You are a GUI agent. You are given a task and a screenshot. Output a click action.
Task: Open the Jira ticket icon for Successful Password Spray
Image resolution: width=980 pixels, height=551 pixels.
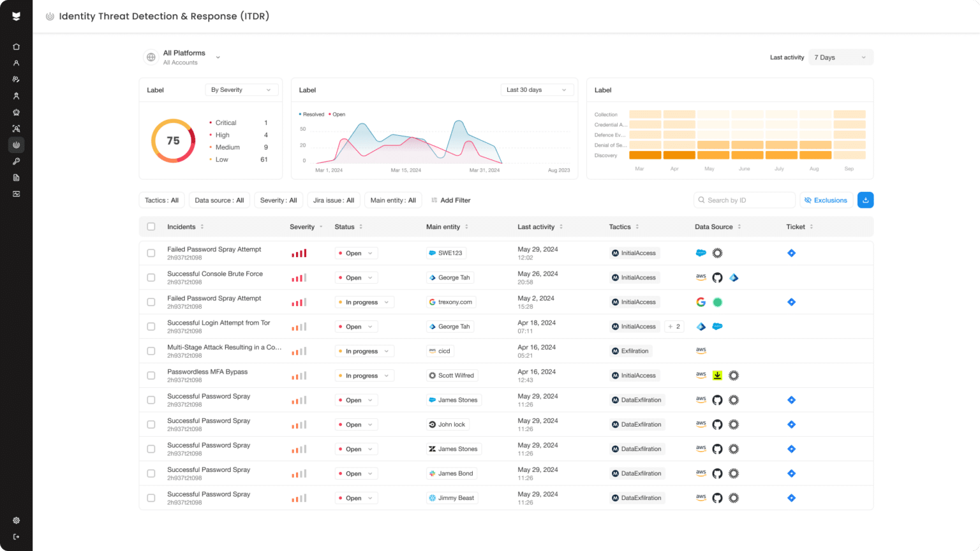click(791, 400)
